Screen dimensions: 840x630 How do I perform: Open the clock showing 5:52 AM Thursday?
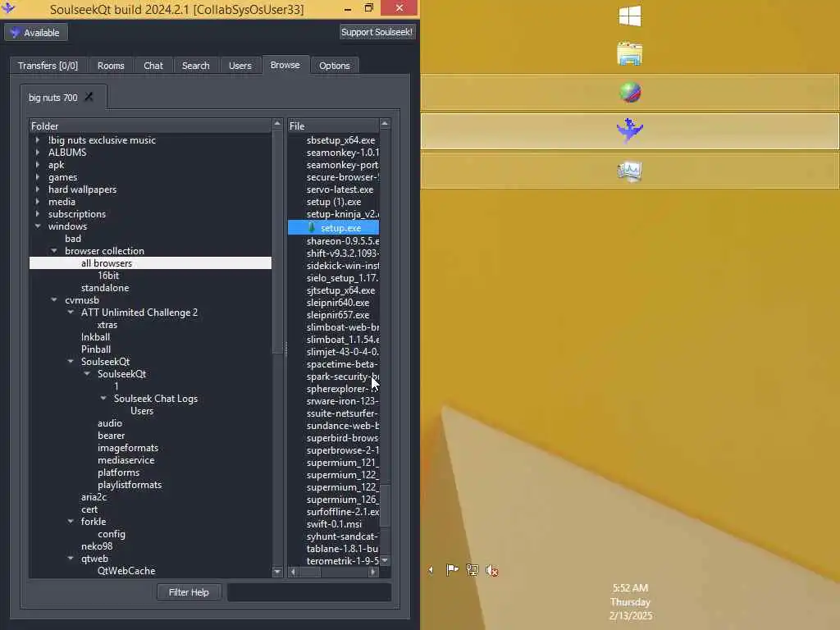pyautogui.click(x=630, y=601)
